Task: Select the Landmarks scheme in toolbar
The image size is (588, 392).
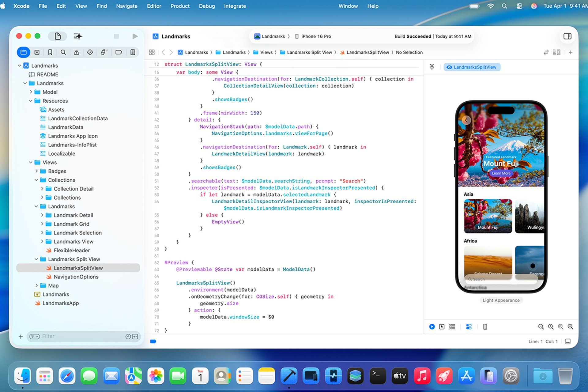Action: [x=269, y=36]
